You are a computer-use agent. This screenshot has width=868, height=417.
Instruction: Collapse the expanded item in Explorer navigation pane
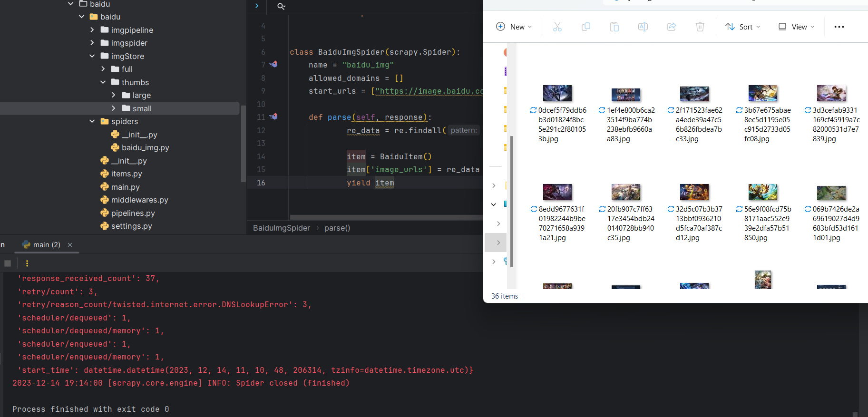tap(494, 204)
